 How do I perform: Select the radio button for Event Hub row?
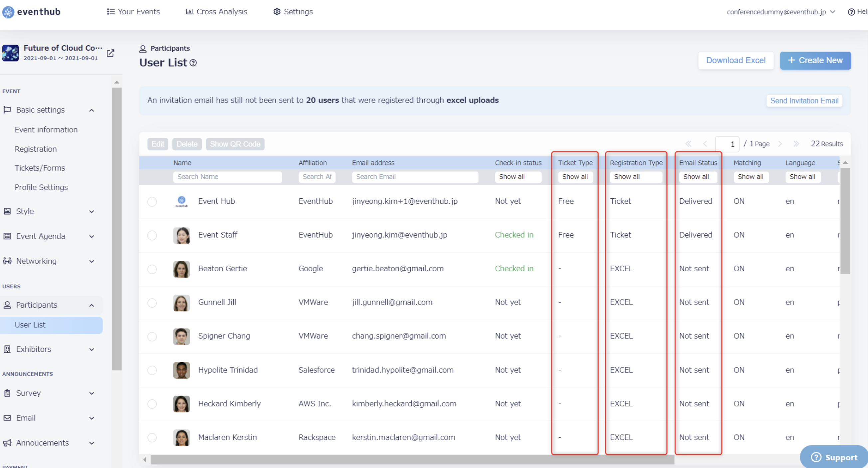click(152, 201)
